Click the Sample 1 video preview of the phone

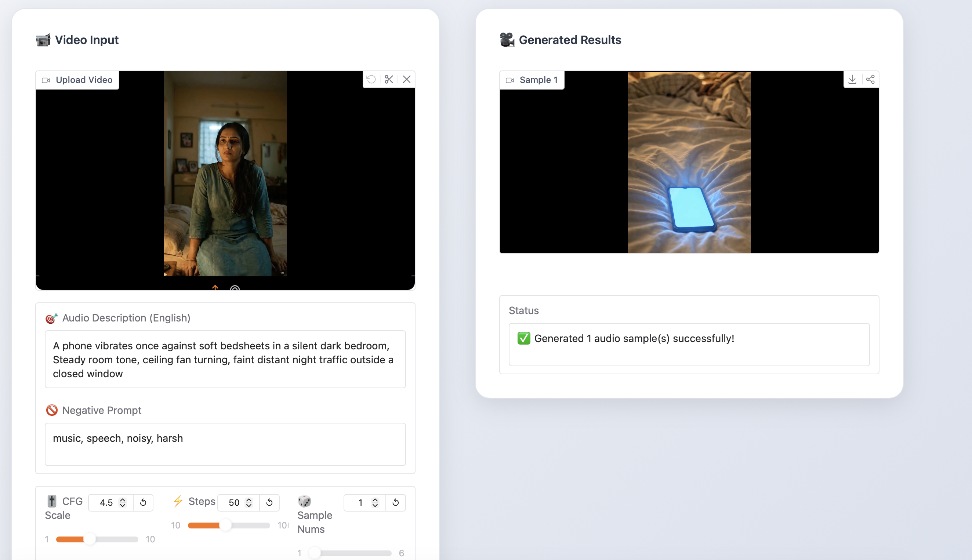689,162
